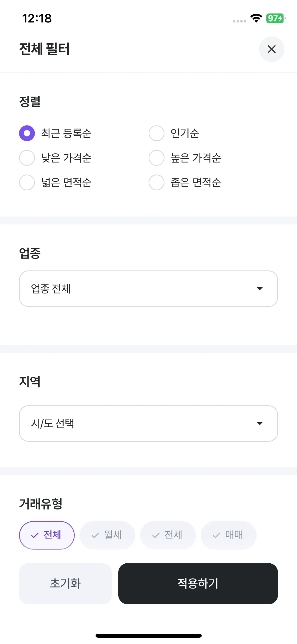The width and height of the screenshot is (297, 644).
Task: Click the 시/도 선택 dropdown arrow
Action: click(260, 424)
